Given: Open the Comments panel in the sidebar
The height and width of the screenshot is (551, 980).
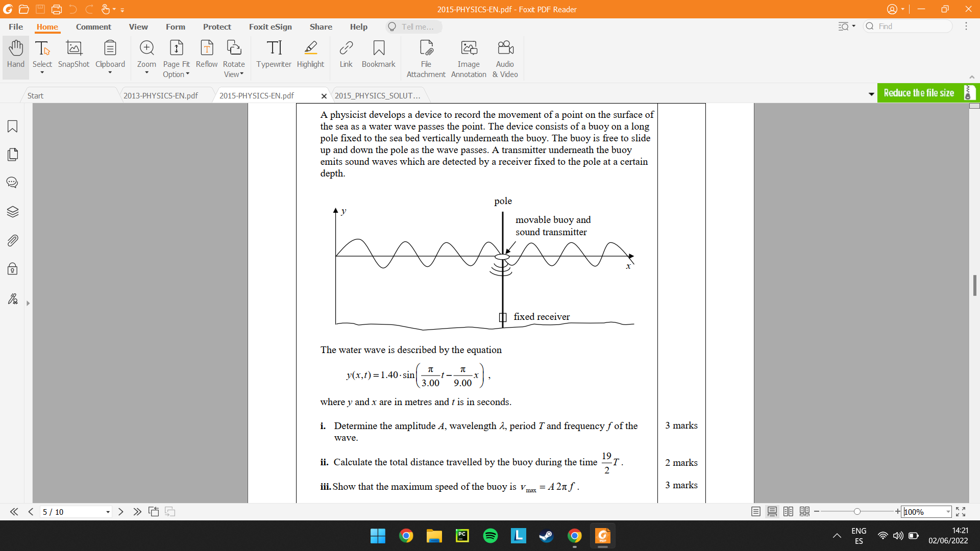Looking at the screenshot, I should tap(12, 182).
